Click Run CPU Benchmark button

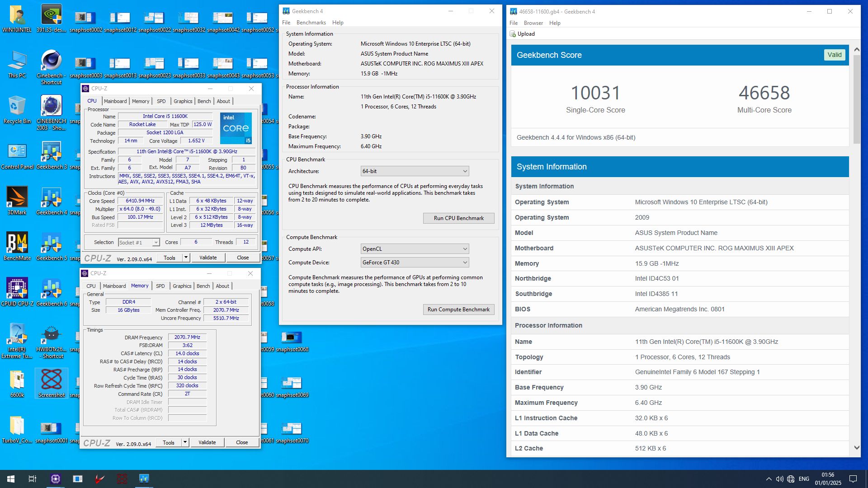click(x=458, y=218)
